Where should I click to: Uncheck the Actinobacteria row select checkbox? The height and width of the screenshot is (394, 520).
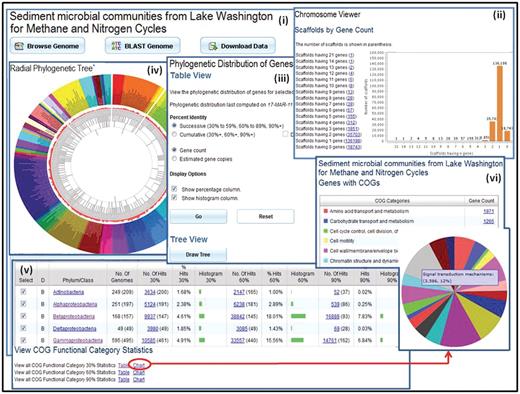tap(23, 292)
